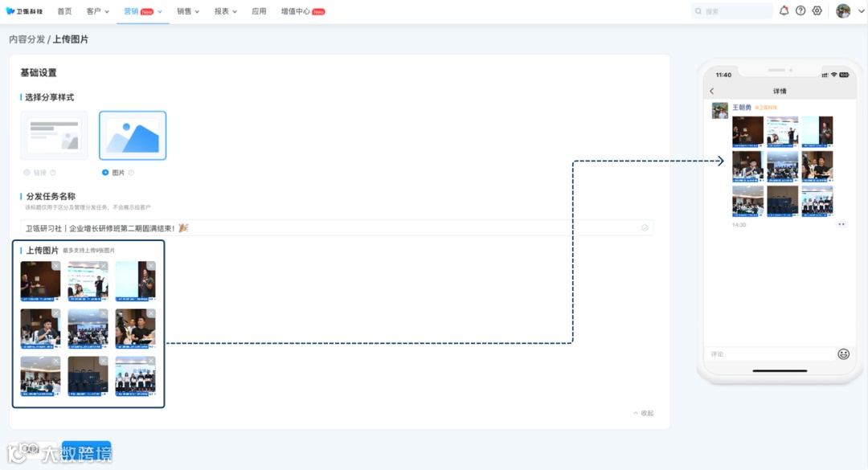
Task: Click the 最多支持上传9张图片 hint text
Action: coord(88,251)
